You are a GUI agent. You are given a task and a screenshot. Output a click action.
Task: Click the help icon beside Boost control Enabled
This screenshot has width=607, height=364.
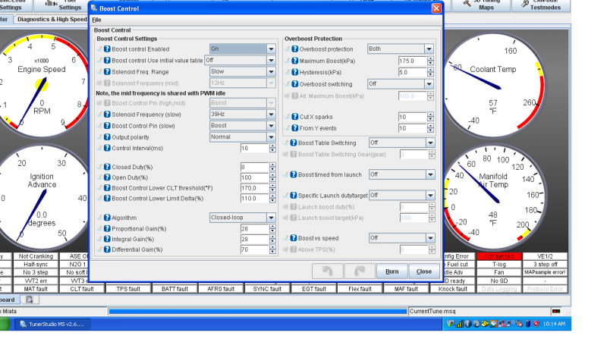[x=107, y=49]
